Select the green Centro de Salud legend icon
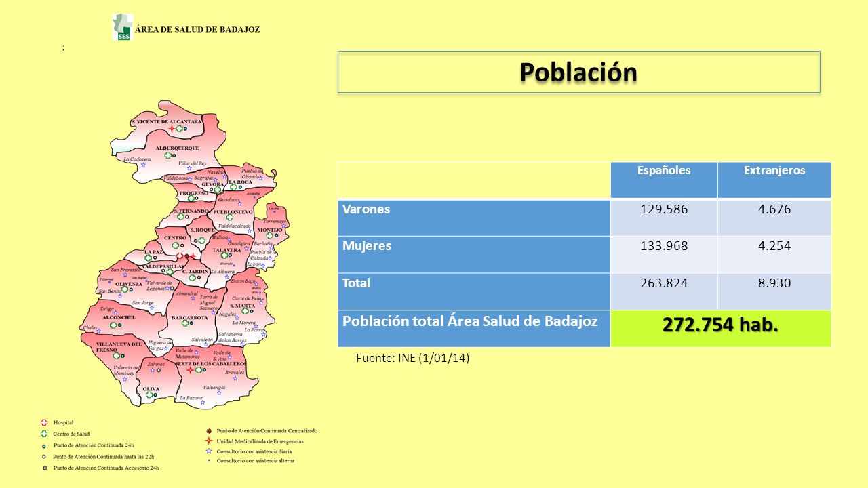Screen dimensions: 868x488 click(44, 434)
